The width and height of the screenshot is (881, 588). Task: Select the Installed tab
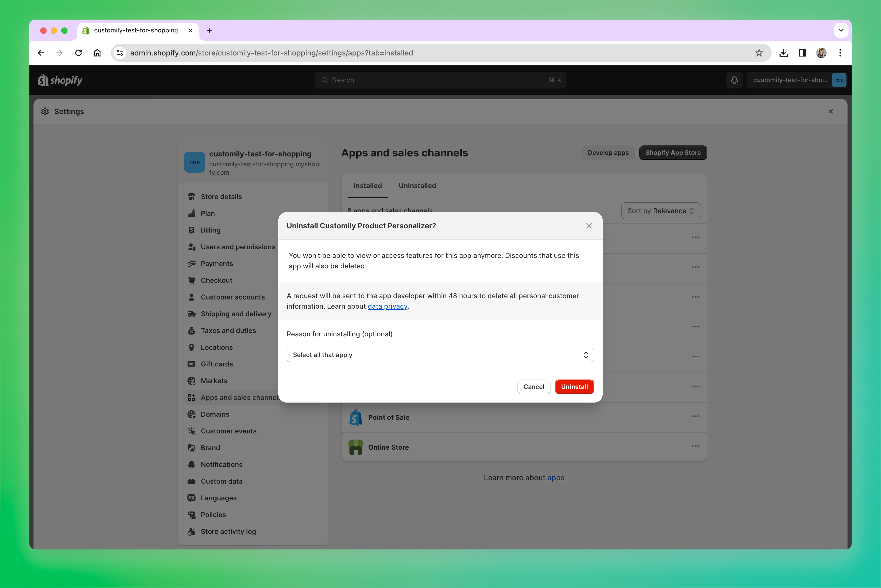[367, 186]
